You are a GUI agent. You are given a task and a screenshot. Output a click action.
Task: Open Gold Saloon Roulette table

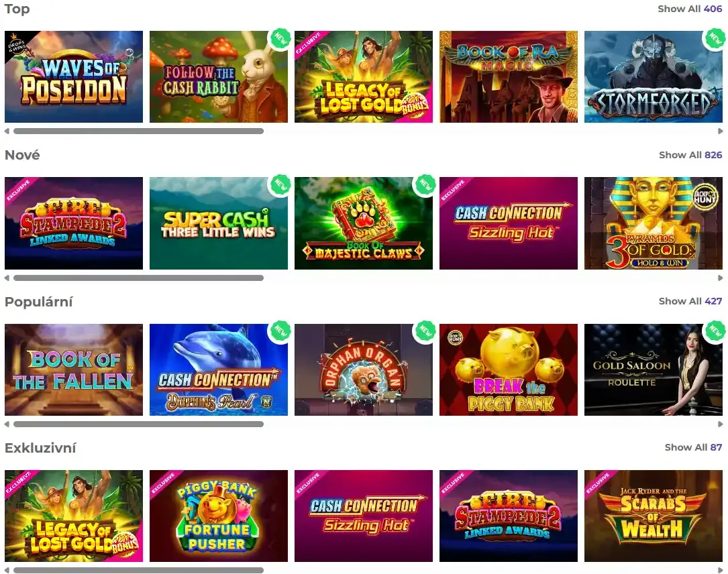(x=654, y=369)
